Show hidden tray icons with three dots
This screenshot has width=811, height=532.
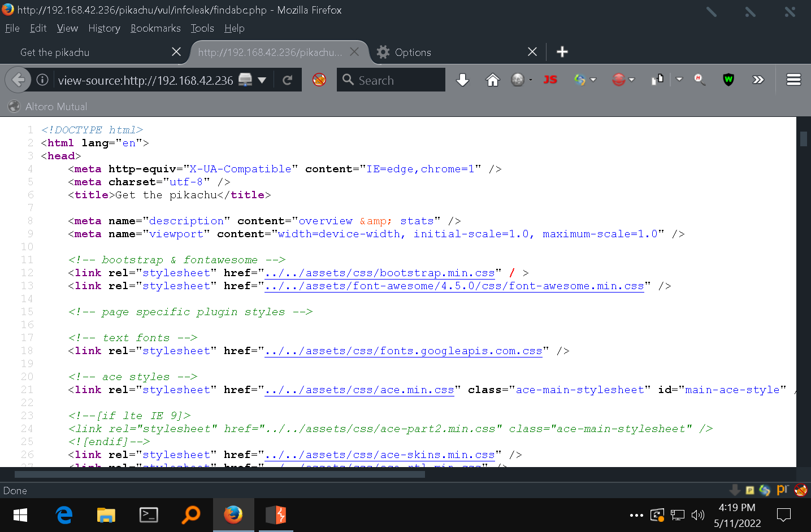coord(636,515)
